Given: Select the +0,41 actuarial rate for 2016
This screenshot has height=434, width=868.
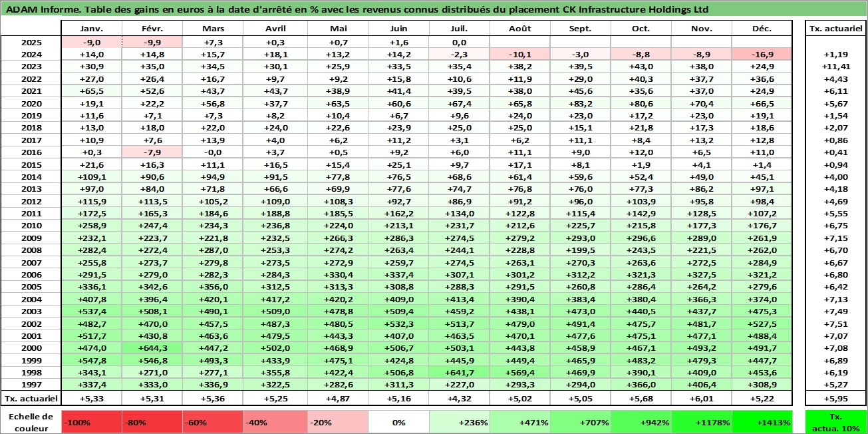Looking at the screenshot, I should (835, 152).
